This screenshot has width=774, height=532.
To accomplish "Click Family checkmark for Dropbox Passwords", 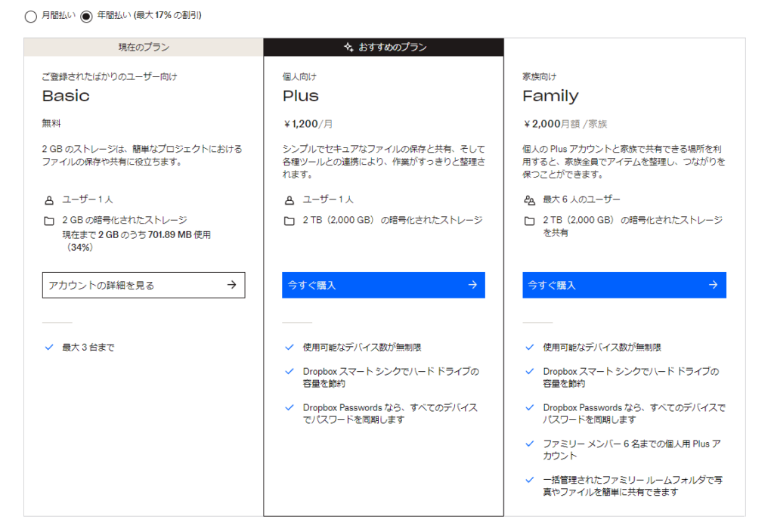I will [x=530, y=407].
